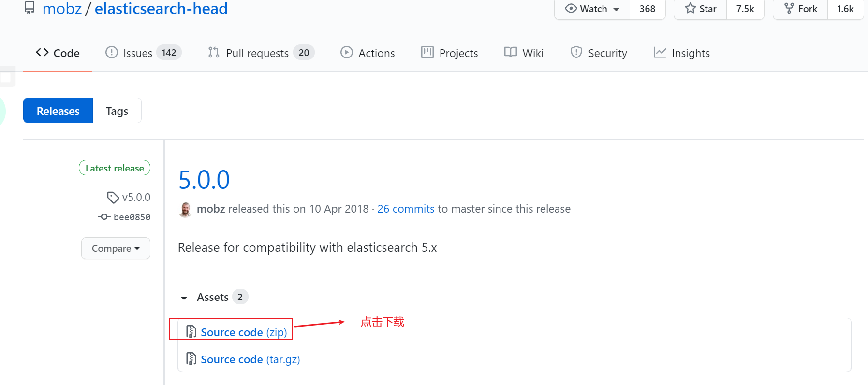Image resolution: width=868 pixels, height=385 pixels.
Task: Go to the Actions tab
Action: click(368, 53)
